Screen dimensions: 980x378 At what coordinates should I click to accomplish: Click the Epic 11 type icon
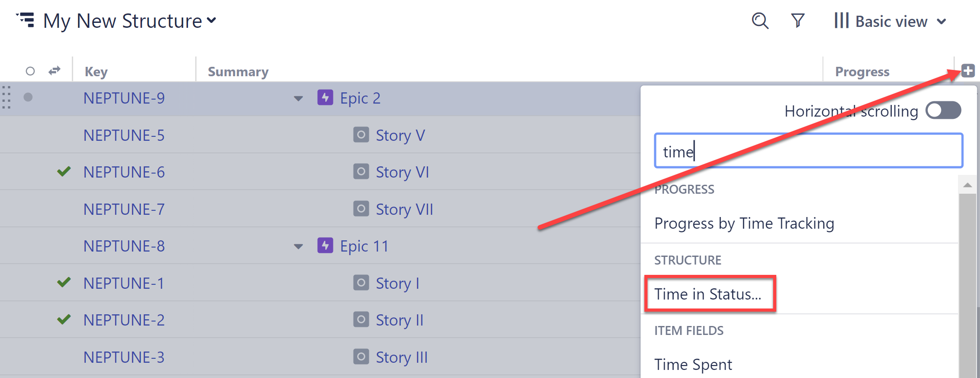pyautogui.click(x=325, y=246)
